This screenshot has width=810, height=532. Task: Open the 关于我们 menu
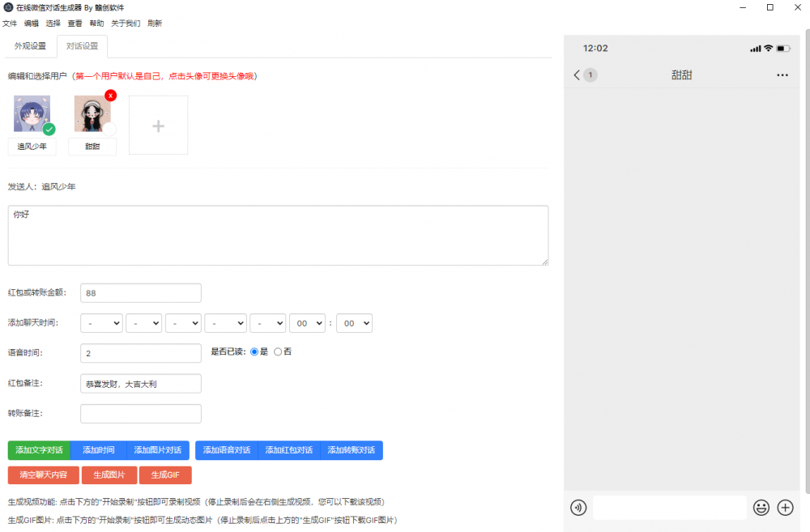(x=126, y=23)
